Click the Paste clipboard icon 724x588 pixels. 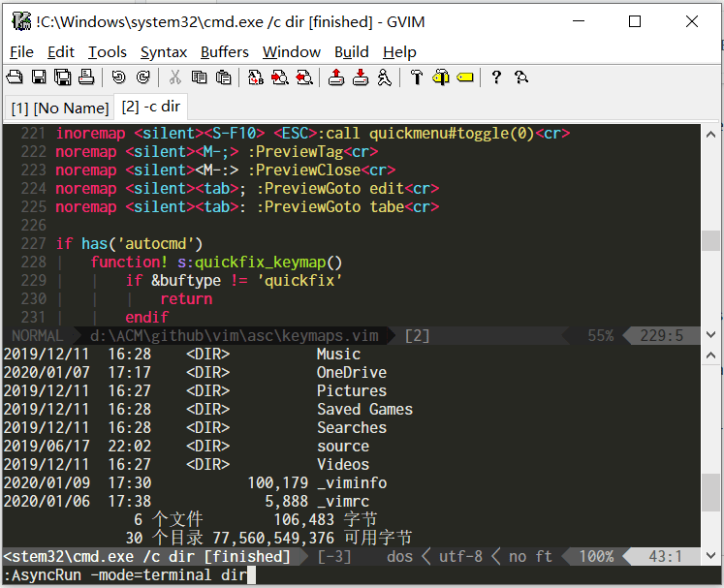tap(223, 77)
